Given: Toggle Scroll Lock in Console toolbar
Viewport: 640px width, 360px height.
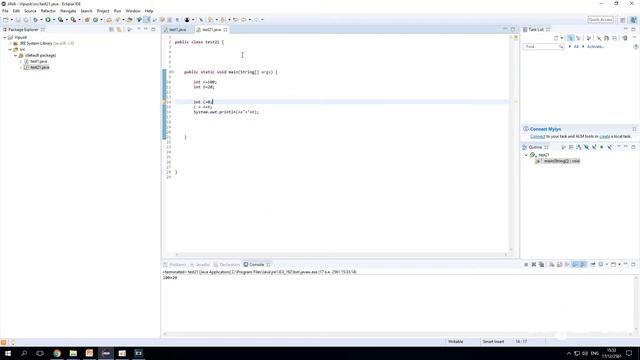Looking at the screenshot, I should point(560,264).
